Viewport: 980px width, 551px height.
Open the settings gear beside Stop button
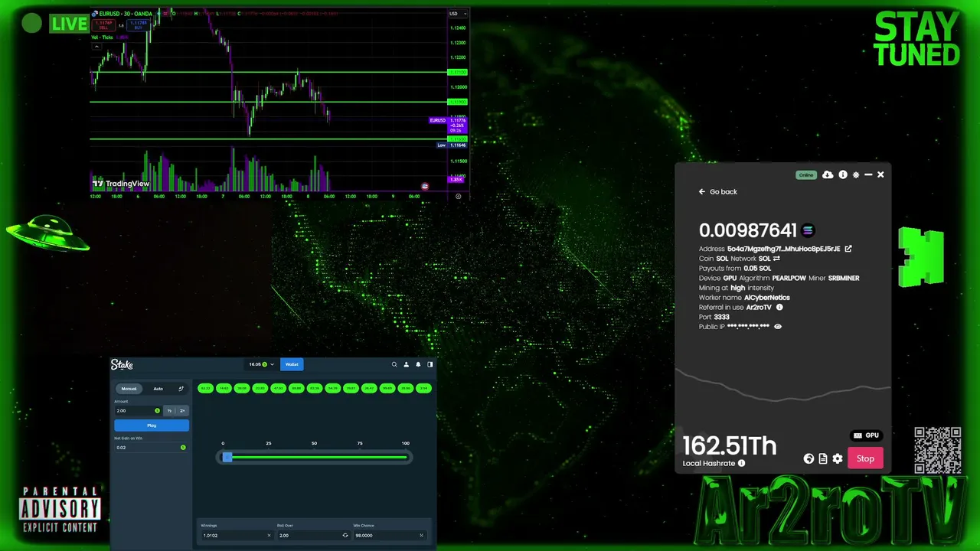pos(838,458)
